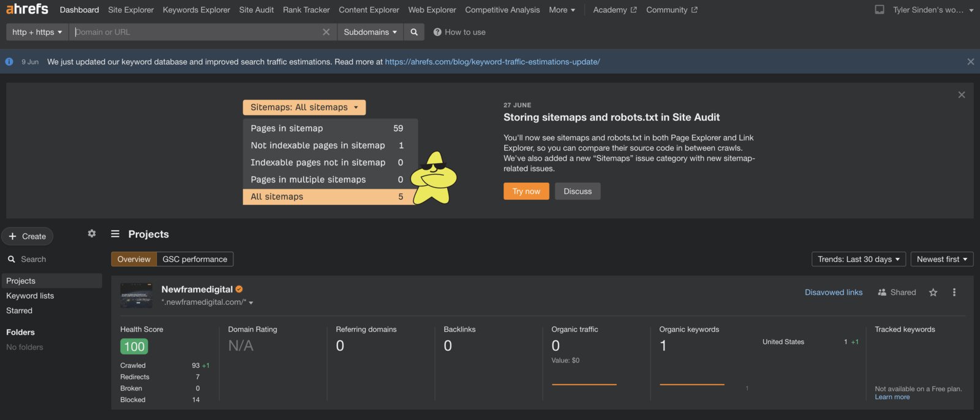The height and width of the screenshot is (420, 980).
Task: Close the sitemaps announcement banner
Action: click(962, 94)
